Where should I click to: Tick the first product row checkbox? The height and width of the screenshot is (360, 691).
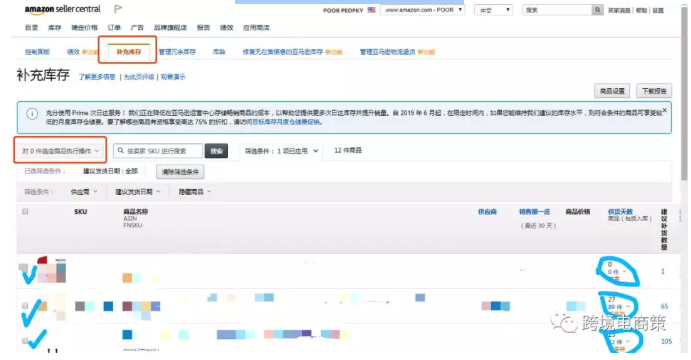pyautogui.click(x=23, y=267)
